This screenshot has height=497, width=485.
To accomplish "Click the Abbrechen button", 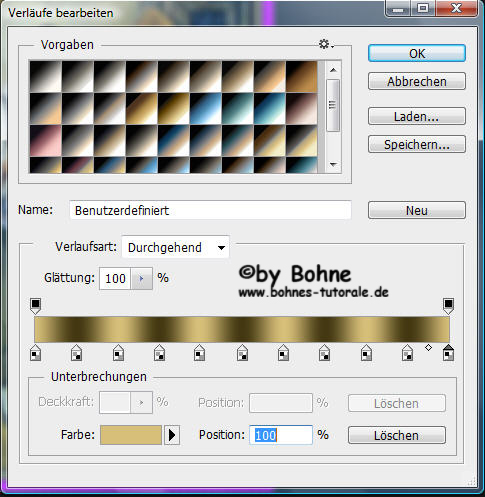I will [417, 81].
